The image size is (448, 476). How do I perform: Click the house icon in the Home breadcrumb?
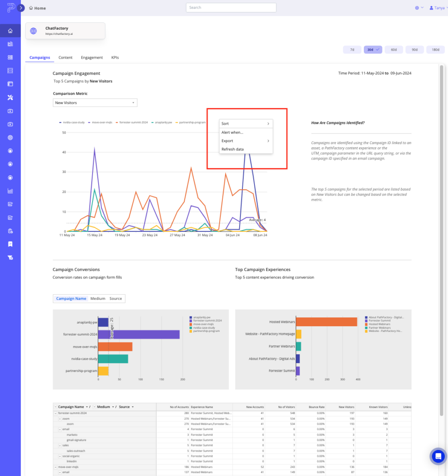coord(31,8)
